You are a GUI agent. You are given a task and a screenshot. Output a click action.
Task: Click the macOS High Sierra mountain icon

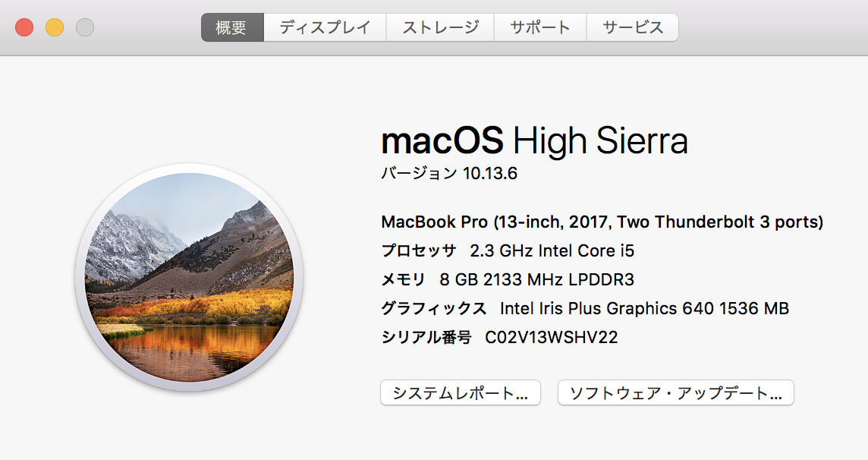[x=189, y=277]
